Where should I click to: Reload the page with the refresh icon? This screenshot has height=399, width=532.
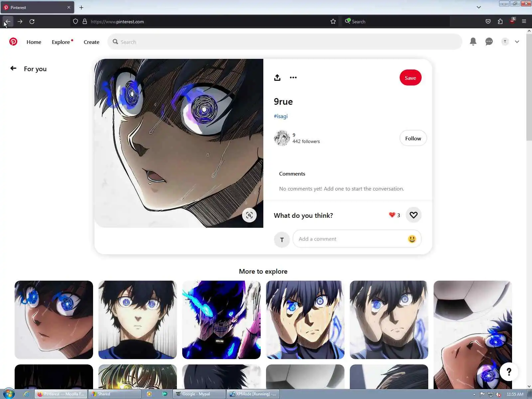(x=32, y=21)
